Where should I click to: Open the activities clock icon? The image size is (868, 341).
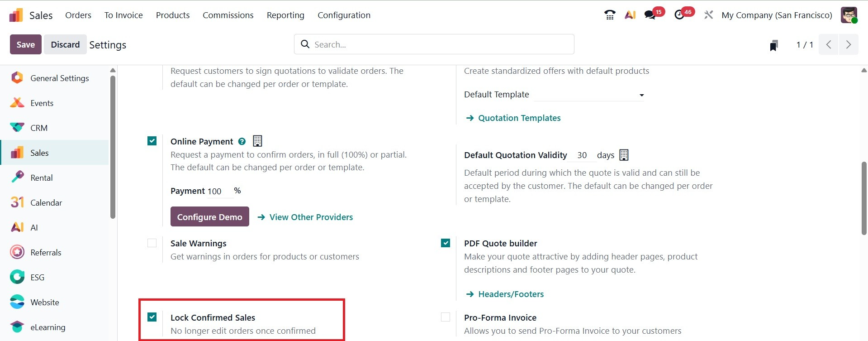(679, 15)
